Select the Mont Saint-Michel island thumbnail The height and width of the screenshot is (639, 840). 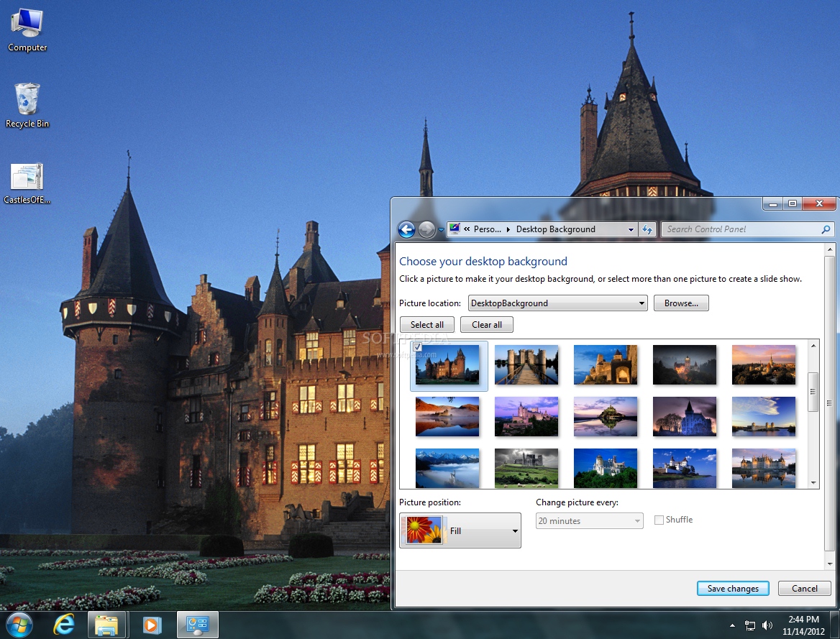tap(606, 417)
